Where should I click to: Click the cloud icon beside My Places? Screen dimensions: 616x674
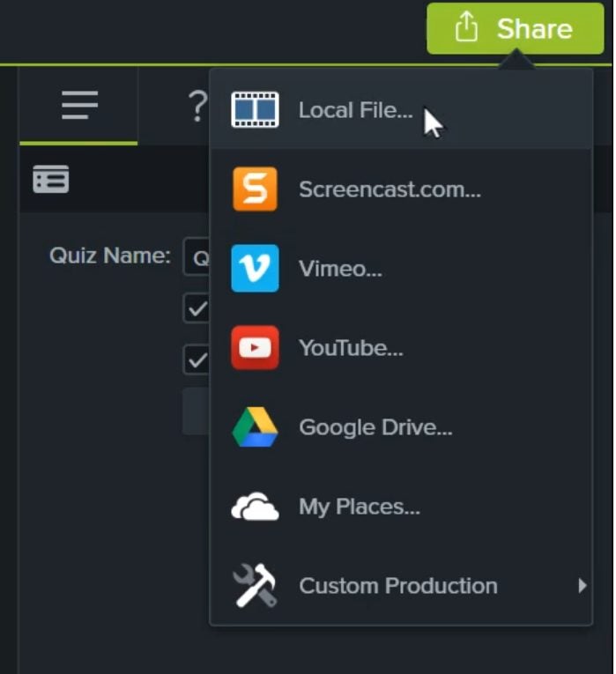coord(255,507)
